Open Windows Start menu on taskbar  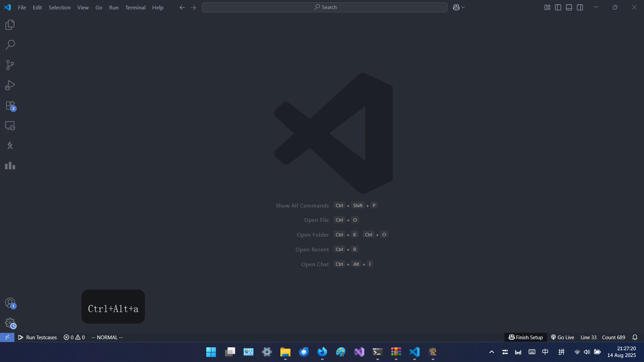click(211, 352)
